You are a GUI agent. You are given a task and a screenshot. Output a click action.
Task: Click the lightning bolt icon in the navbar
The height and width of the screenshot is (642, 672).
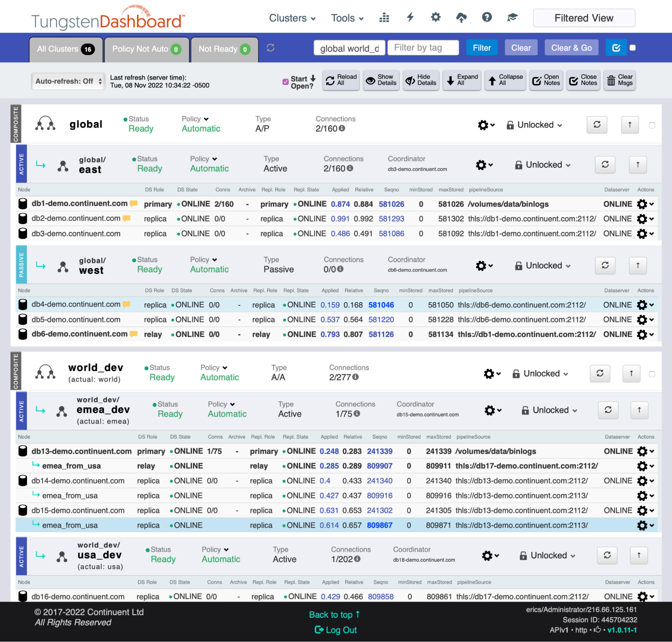(x=410, y=17)
